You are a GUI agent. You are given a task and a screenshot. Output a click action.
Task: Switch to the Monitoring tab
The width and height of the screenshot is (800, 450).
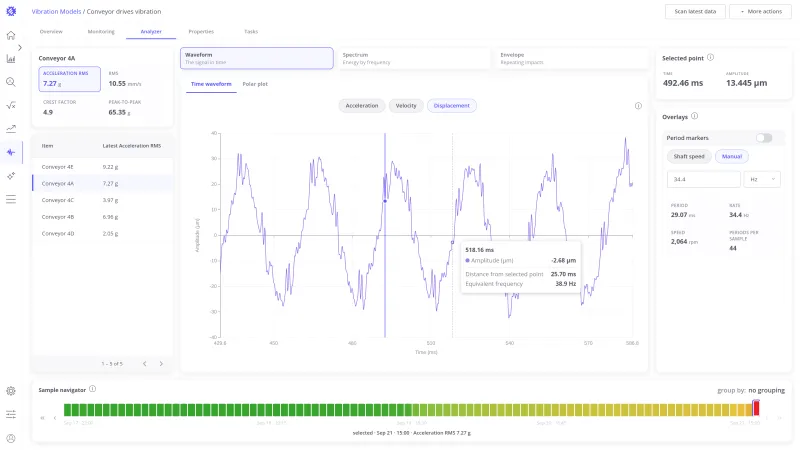coord(101,32)
